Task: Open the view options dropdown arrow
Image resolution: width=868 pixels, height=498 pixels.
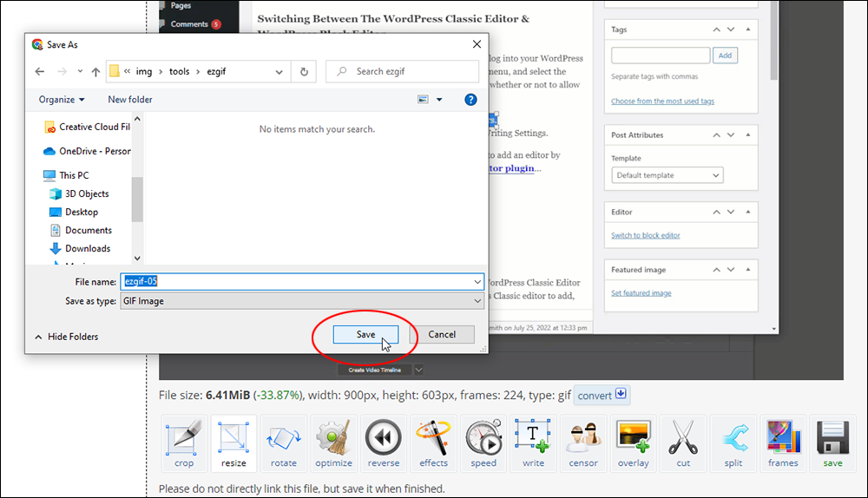Action: click(439, 100)
